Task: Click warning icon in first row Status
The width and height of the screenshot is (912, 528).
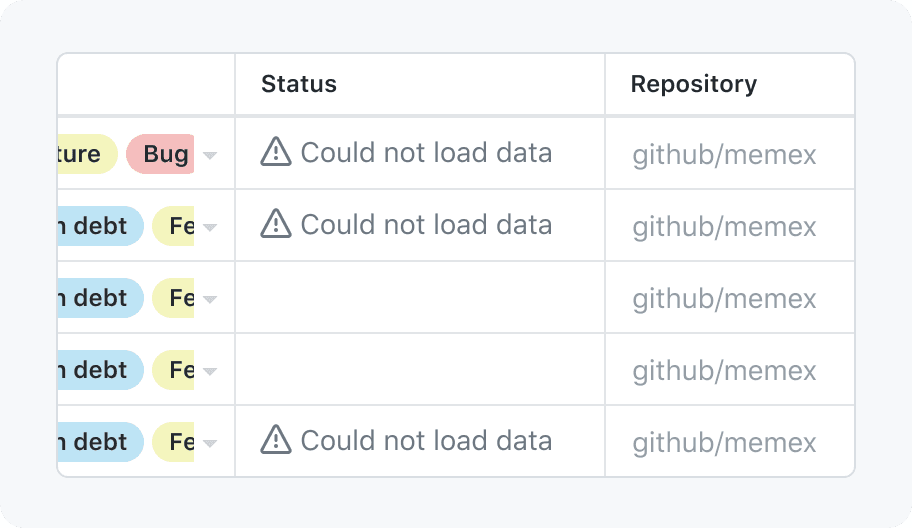Action: pyautogui.click(x=276, y=152)
